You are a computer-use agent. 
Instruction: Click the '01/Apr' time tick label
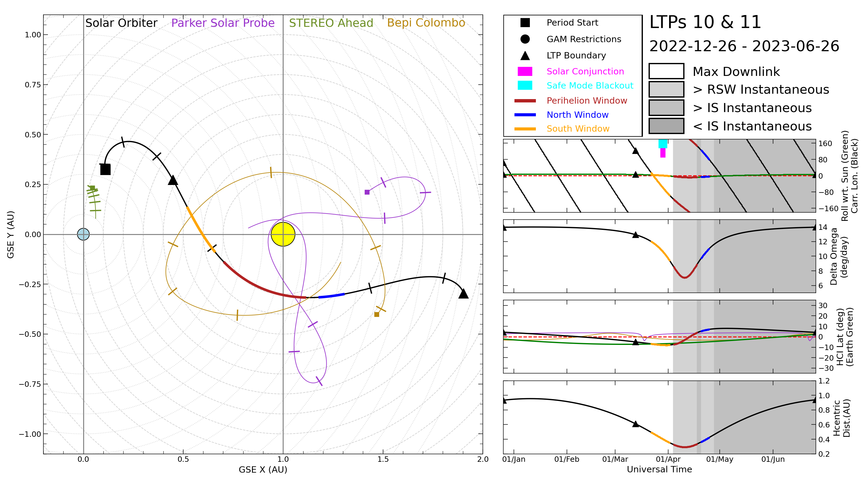tap(668, 459)
